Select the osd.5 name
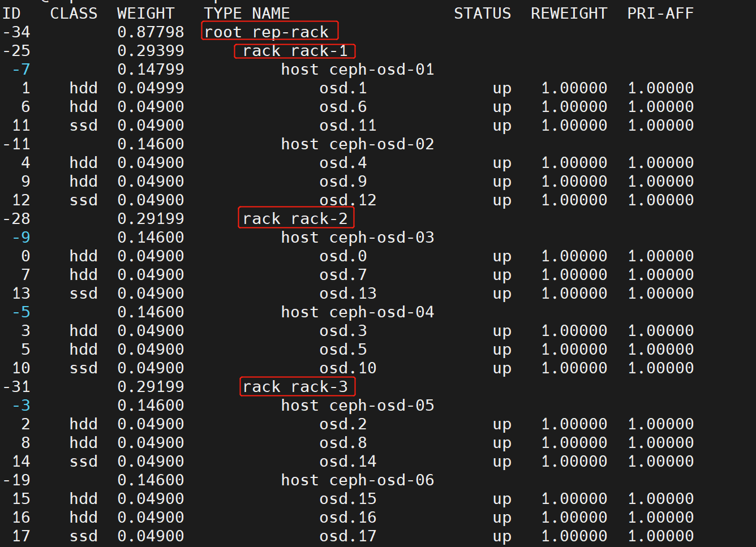Screen dimensions: 756x547 343,350
